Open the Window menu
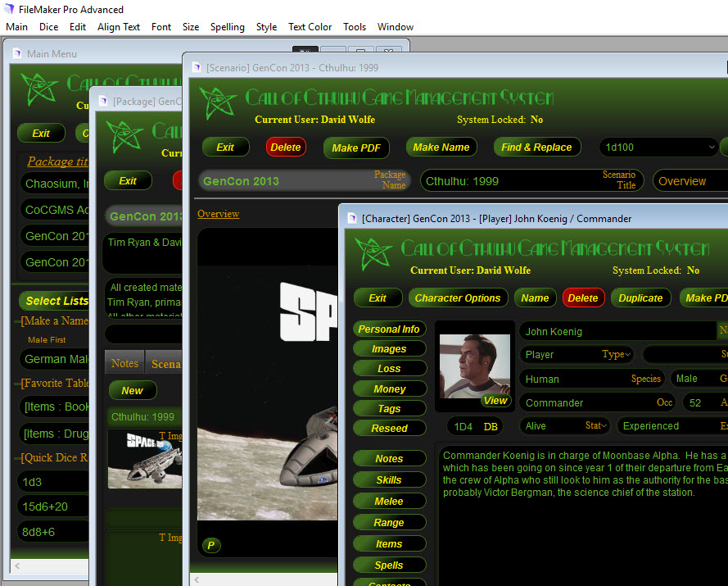The image size is (728, 586). pos(395,27)
